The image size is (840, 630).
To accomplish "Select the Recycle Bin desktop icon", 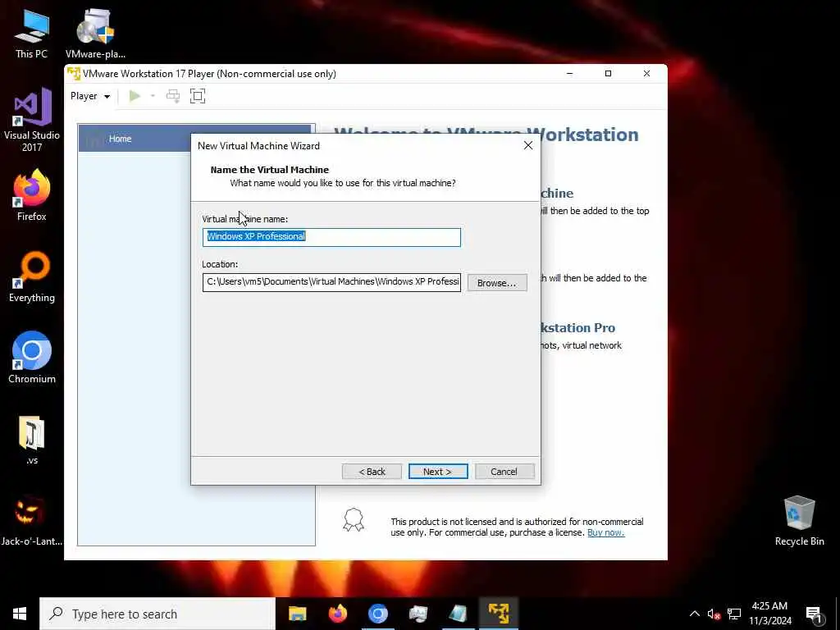I will (x=799, y=520).
